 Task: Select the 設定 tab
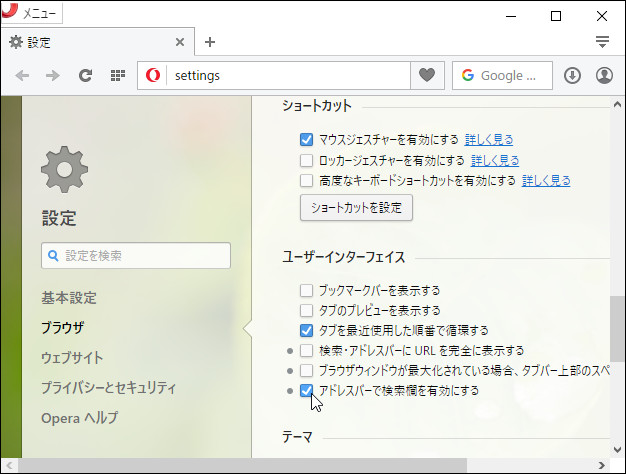98,42
